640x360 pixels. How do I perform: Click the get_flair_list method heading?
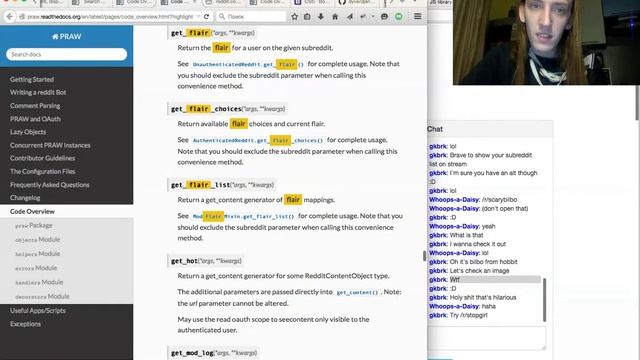[x=222, y=185]
